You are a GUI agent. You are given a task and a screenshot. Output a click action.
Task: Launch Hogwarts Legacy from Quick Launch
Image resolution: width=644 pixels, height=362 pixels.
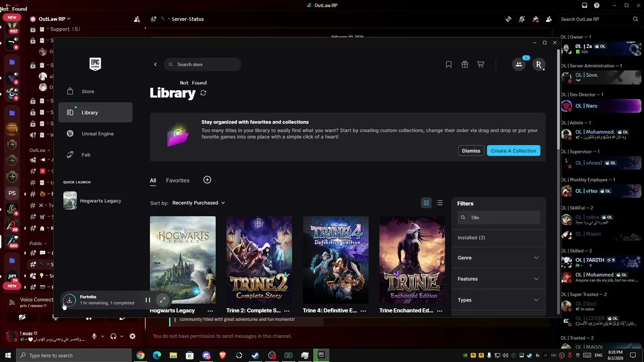tap(95, 201)
